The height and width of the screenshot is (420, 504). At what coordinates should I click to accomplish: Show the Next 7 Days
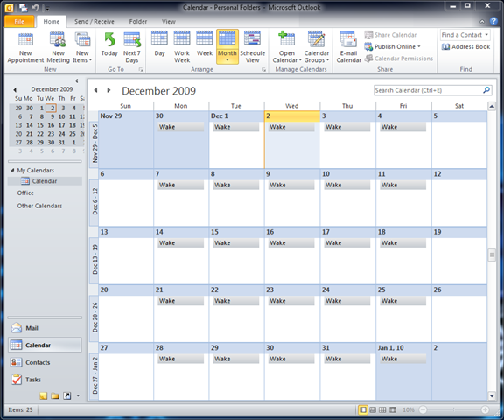point(132,47)
